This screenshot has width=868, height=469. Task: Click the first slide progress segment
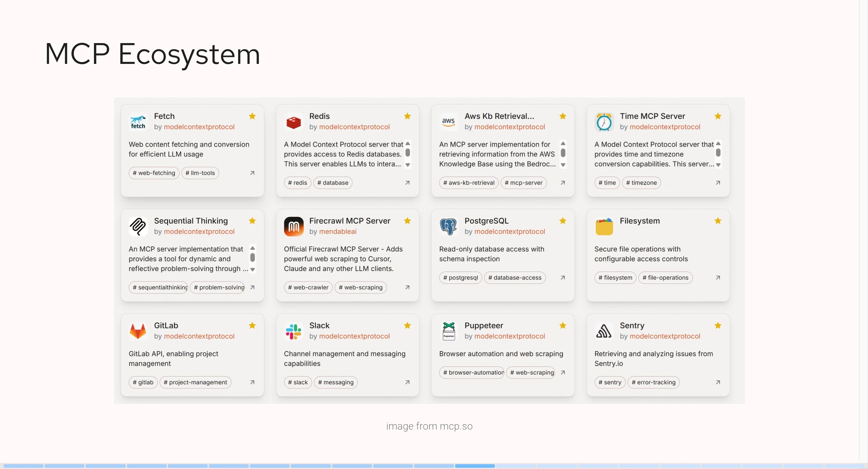pyautogui.click(x=23, y=466)
